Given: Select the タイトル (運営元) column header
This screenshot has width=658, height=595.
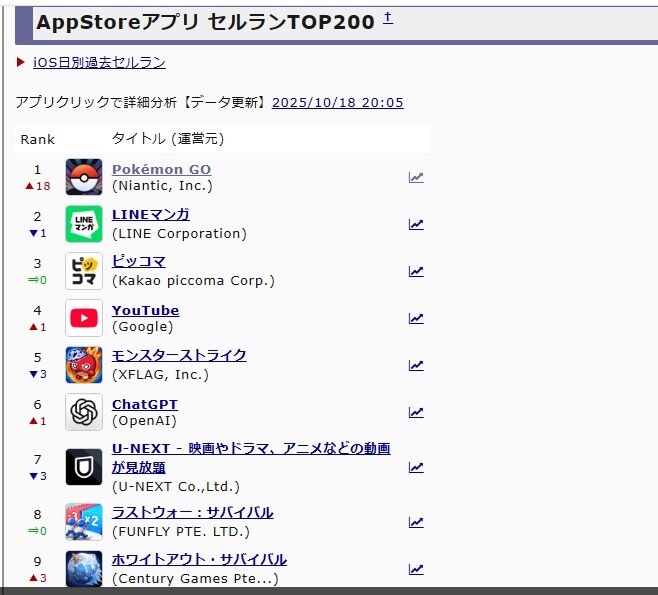Looking at the screenshot, I should click(168, 138).
